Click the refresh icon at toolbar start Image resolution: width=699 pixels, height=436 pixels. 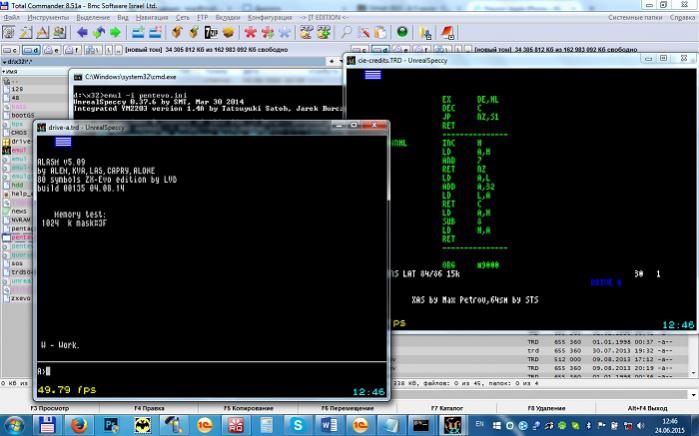tap(9, 33)
